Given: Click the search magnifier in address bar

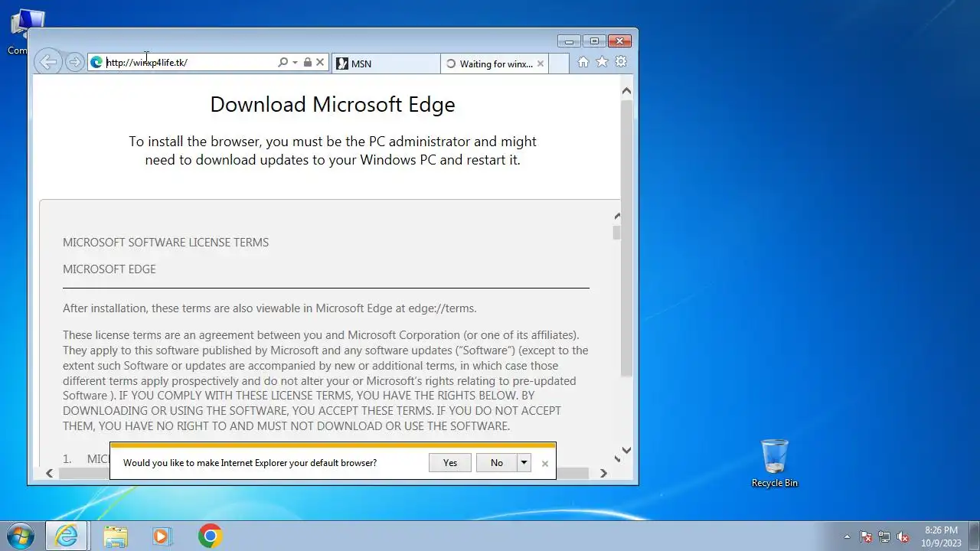Looking at the screenshot, I should [283, 63].
